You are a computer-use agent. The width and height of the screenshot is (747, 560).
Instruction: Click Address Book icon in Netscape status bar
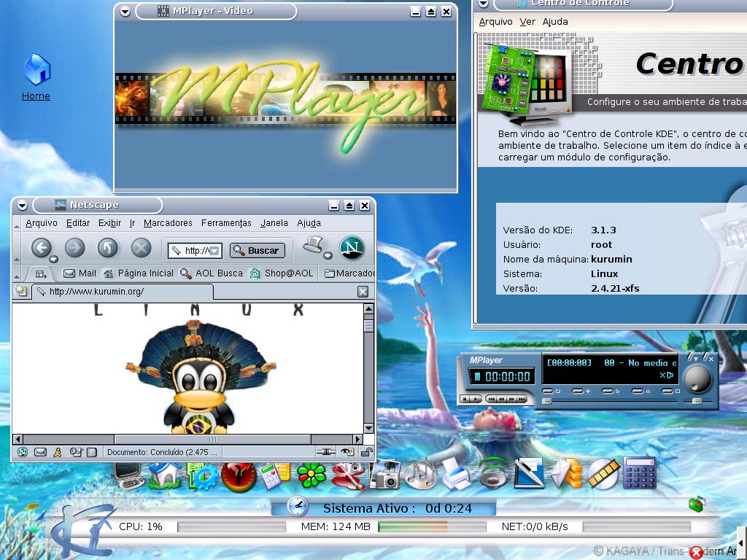point(92,452)
